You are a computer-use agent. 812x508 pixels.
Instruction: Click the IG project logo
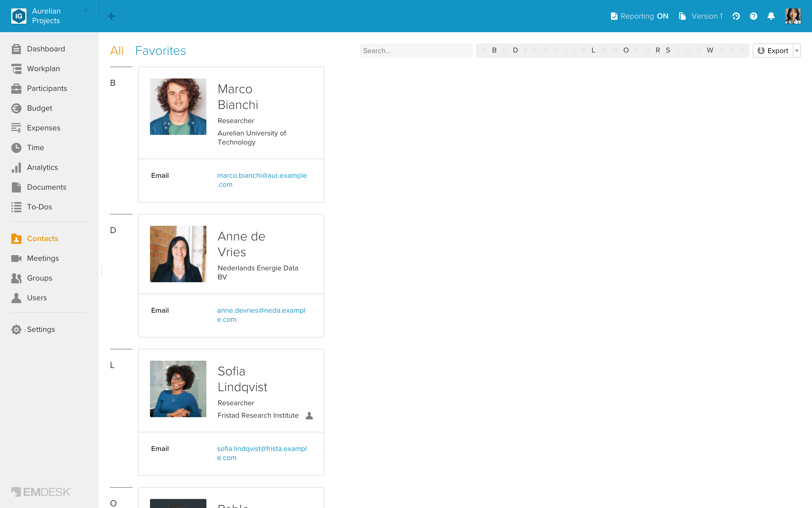[x=19, y=16]
